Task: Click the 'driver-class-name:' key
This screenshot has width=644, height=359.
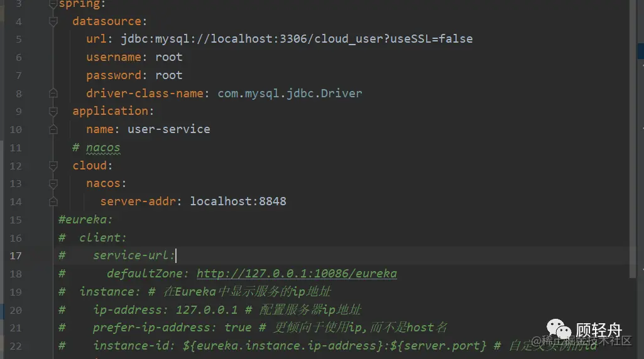Action: tap(148, 94)
